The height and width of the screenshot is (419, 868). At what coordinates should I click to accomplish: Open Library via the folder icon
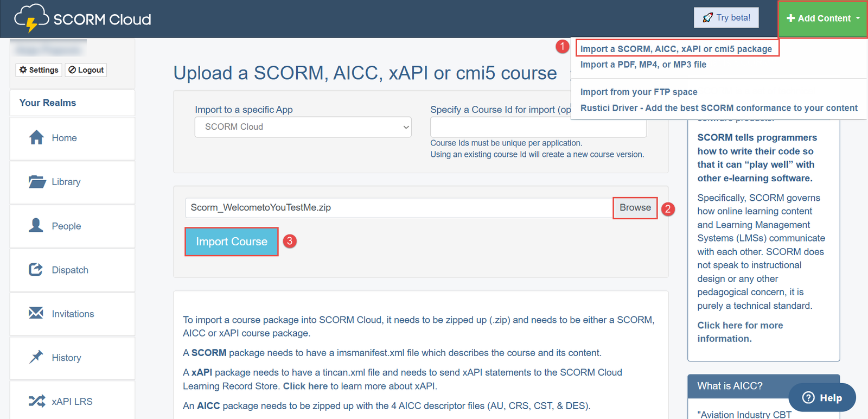pos(37,182)
